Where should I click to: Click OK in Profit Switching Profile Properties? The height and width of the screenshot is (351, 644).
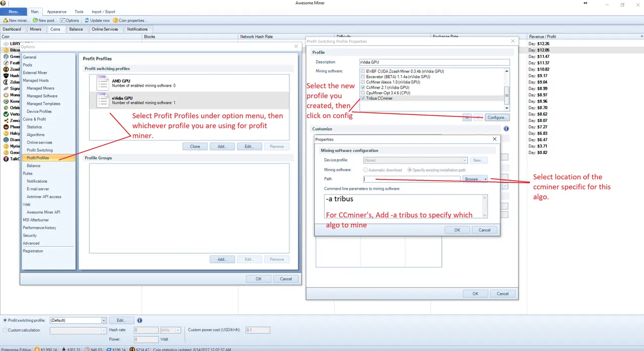475,294
